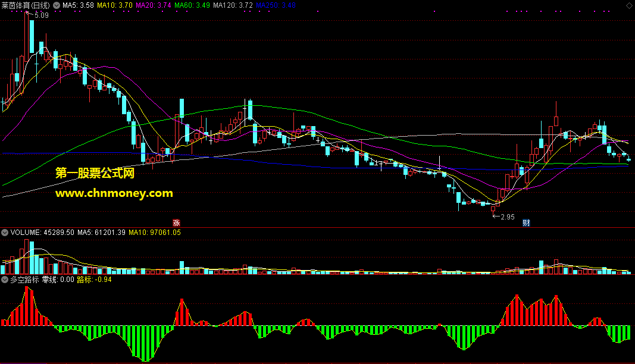Select the MA60: 3.49 label

tap(192, 5)
